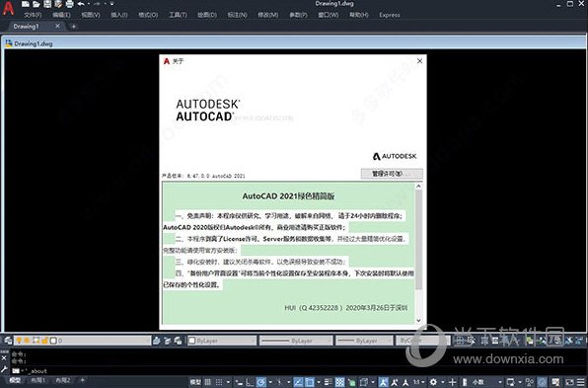Toggle polar tracking in status bar
The width and height of the screenshot is (588, 388).
pos(261,382)
